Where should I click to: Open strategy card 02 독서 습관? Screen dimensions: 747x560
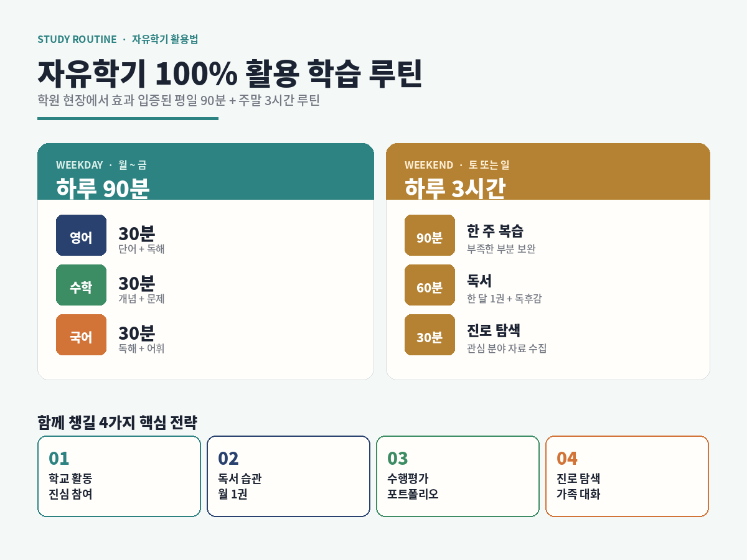point(288,476)
